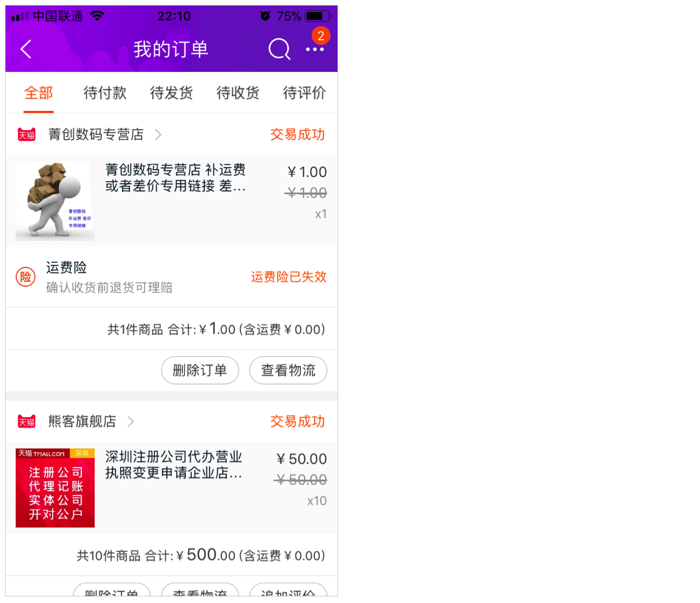Tap the Tmall logo beside 菁创数码专营店
700x603 pixels.
27,135
